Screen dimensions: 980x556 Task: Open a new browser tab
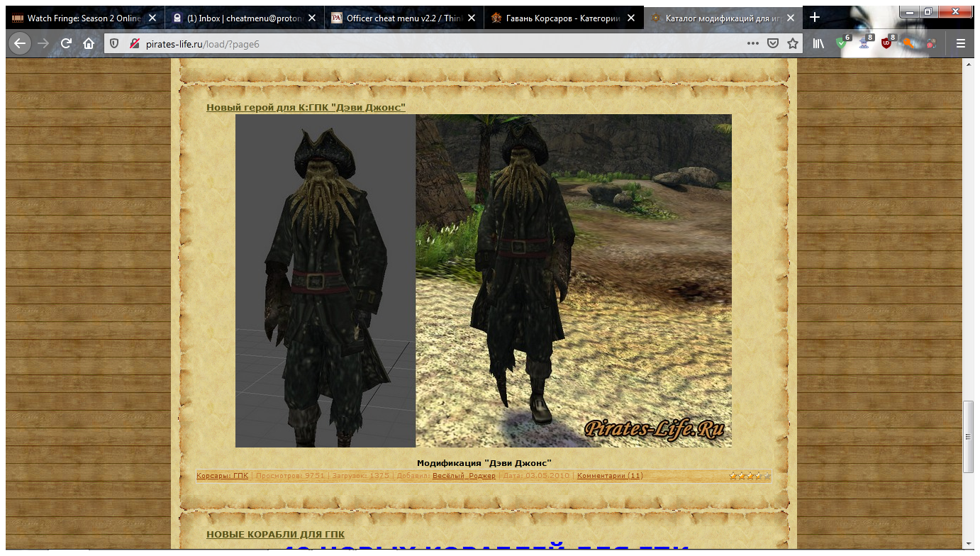click(x=815, y=18)
